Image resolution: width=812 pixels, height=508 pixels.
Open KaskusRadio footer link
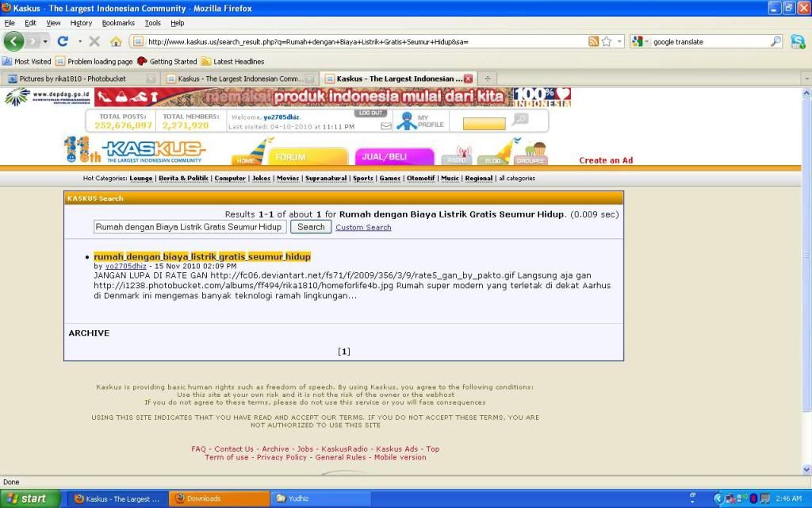coord(344,449)
